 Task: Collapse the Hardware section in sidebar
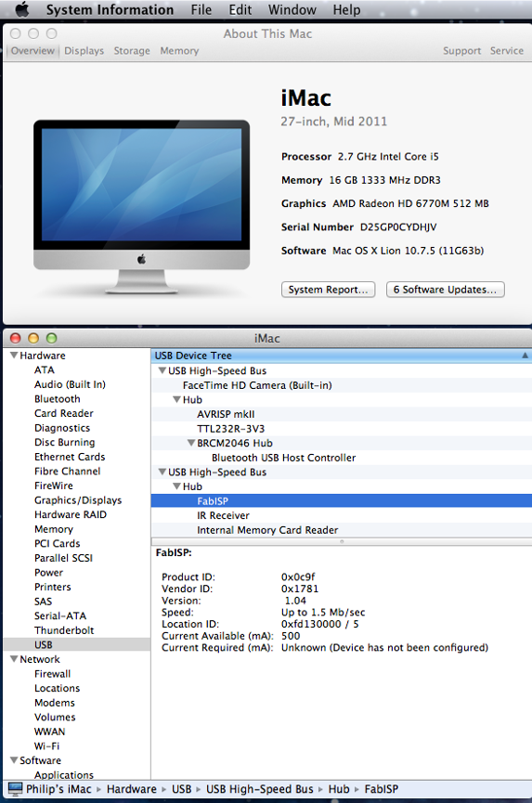coord(14,355)
